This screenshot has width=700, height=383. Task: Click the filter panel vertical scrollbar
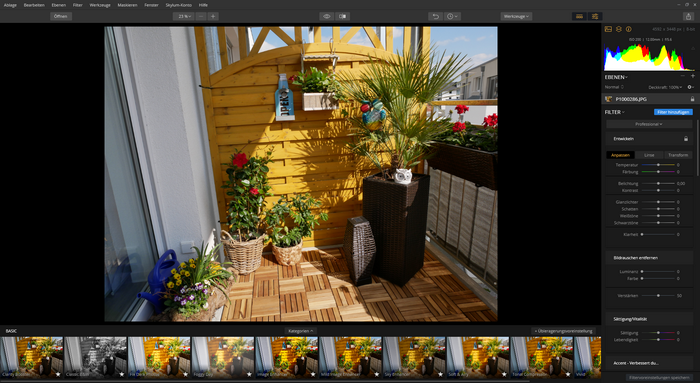[x=697, y=147]
